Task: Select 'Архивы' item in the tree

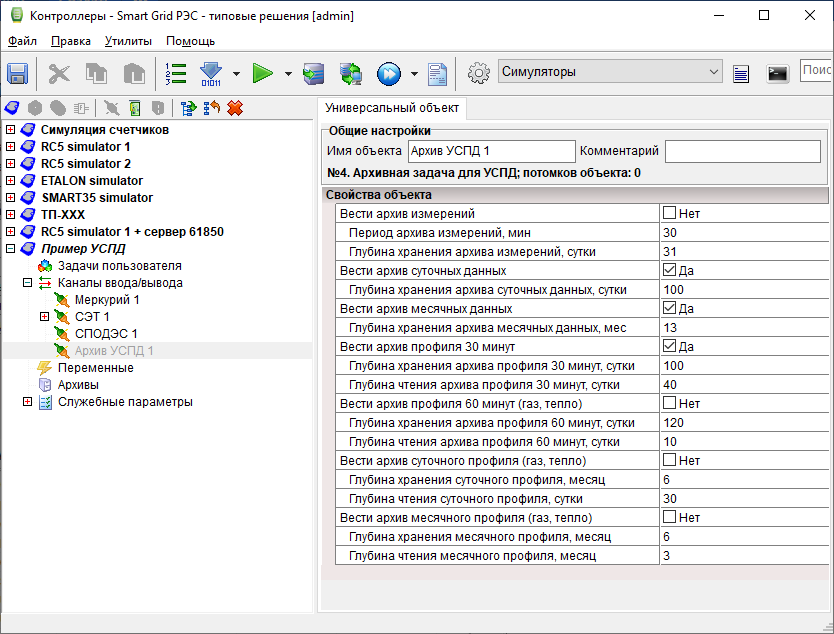Action: 78,385
